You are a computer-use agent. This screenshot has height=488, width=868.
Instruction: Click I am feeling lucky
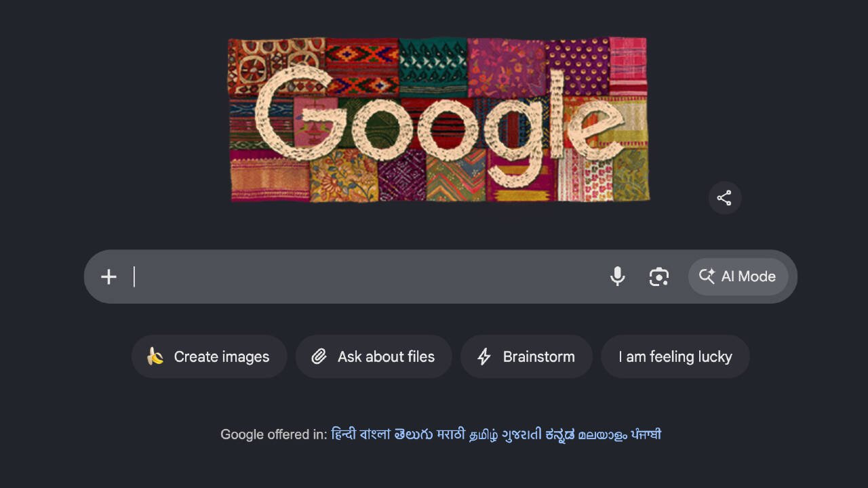point(675,357)
